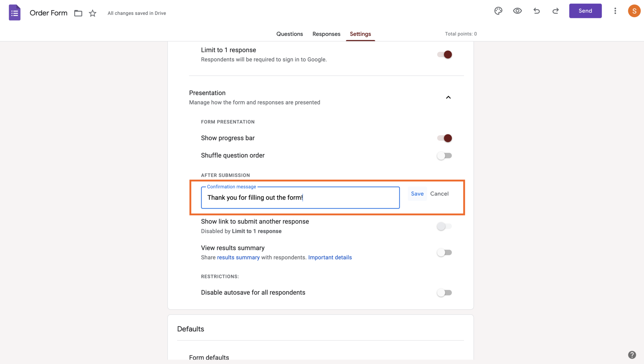Redo the last change
The width and height of the screenshot is (644, 364).
tap(555, 11)
